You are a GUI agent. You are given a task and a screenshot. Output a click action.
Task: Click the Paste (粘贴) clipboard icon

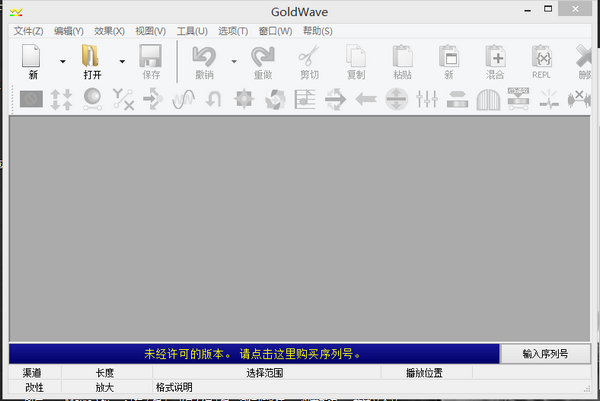pos(403,56)
